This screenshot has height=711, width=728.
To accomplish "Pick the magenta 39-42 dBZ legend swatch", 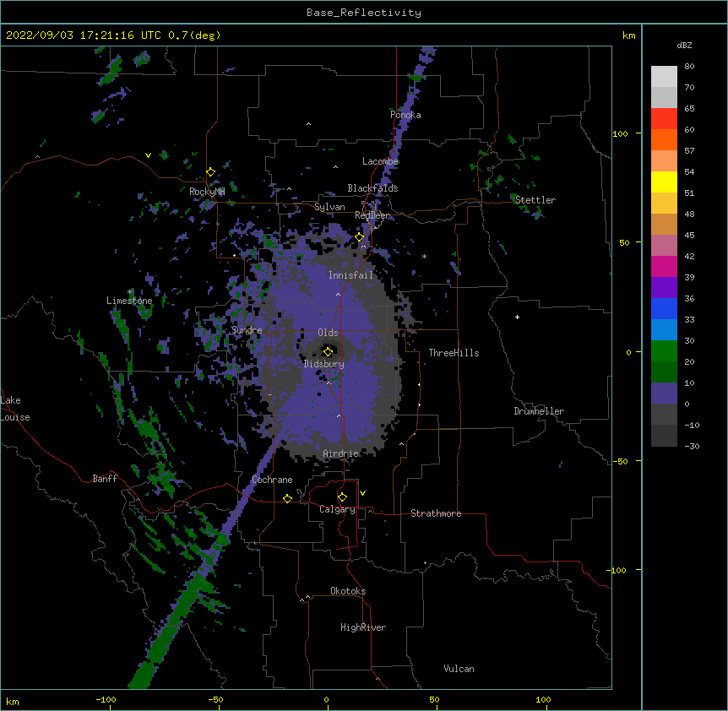I will [664, 266].
